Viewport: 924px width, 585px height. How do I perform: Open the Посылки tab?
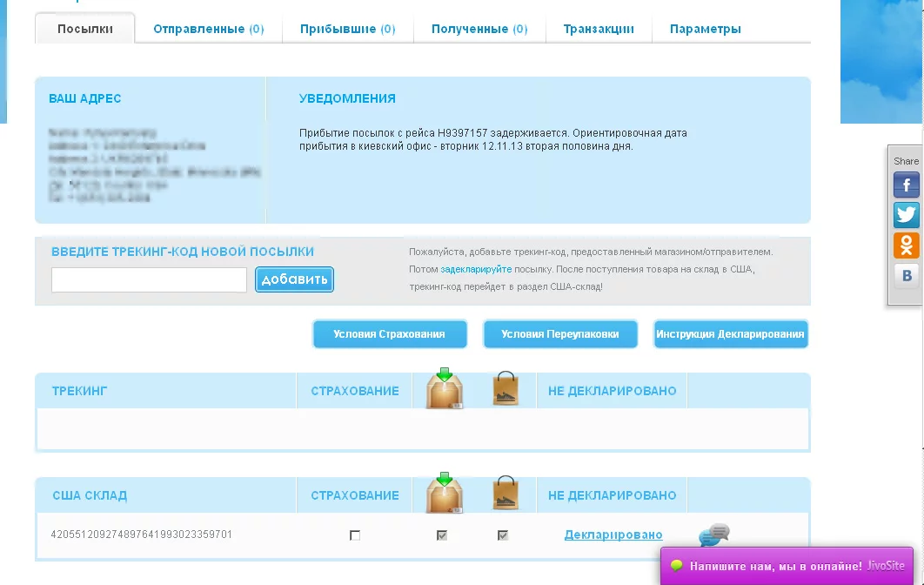tap(85, 29)
